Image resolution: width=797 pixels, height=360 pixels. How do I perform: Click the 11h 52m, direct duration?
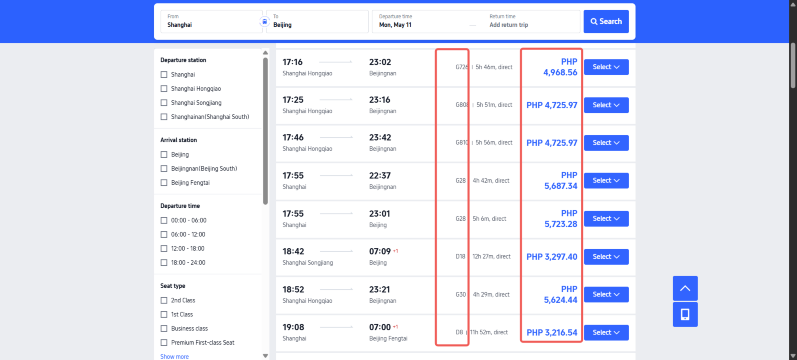[x=489, y=333]
